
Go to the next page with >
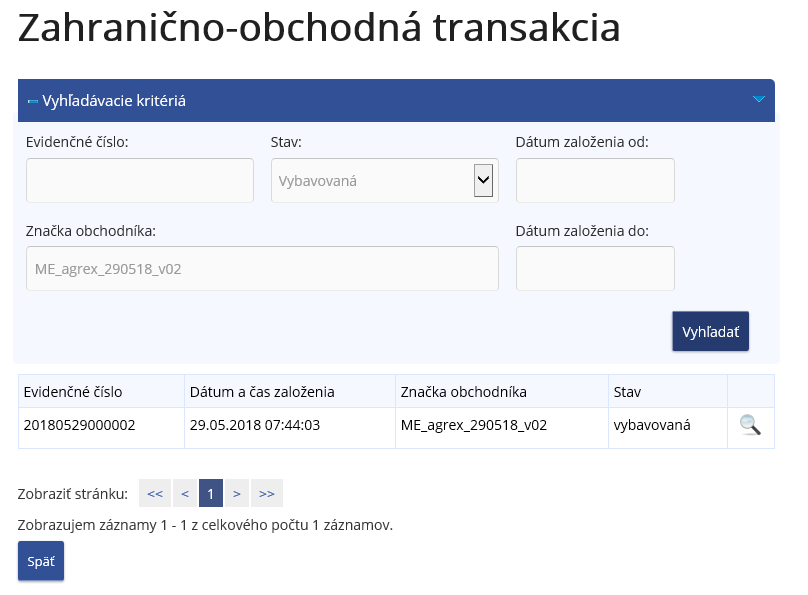pyautogui.click(x=236, y=493)
